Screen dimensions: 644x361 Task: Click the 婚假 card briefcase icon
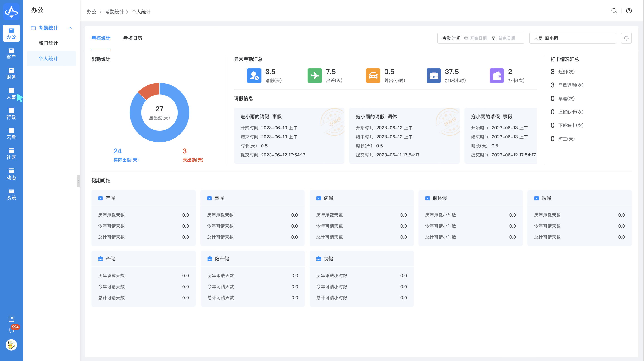(x=536, y=198)
